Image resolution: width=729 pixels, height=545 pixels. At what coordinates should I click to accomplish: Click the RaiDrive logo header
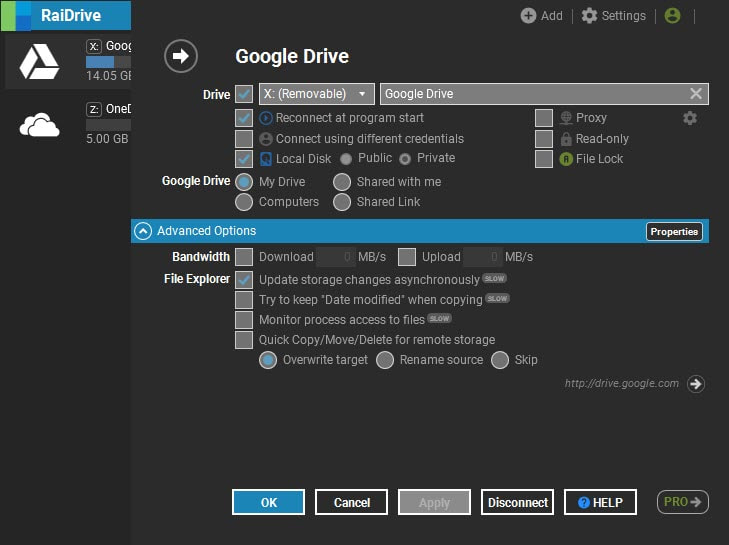[66, 15]
